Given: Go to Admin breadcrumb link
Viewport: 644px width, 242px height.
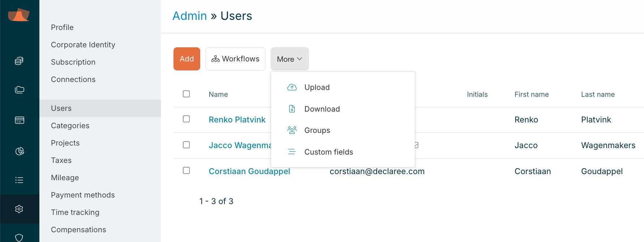Looking at the screenshot, I should (189, 16).
